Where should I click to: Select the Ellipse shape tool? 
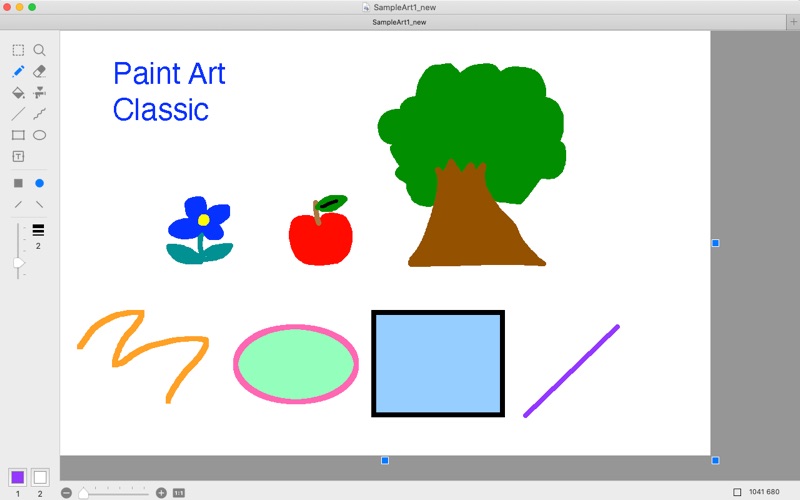(x=39, y=135)
